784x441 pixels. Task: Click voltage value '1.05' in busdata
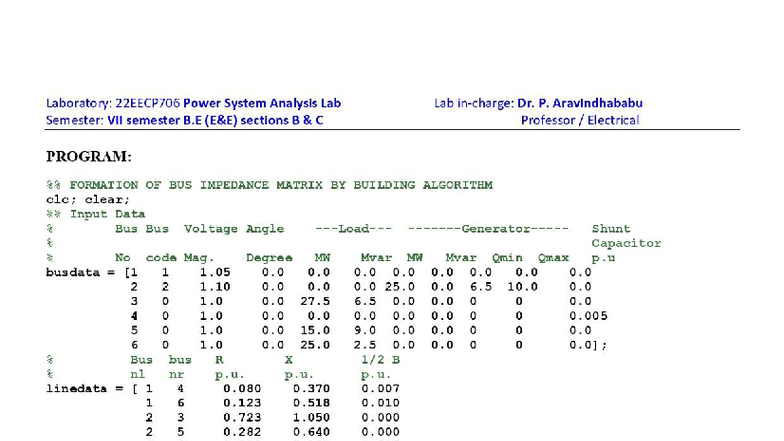tap(215, 272)
